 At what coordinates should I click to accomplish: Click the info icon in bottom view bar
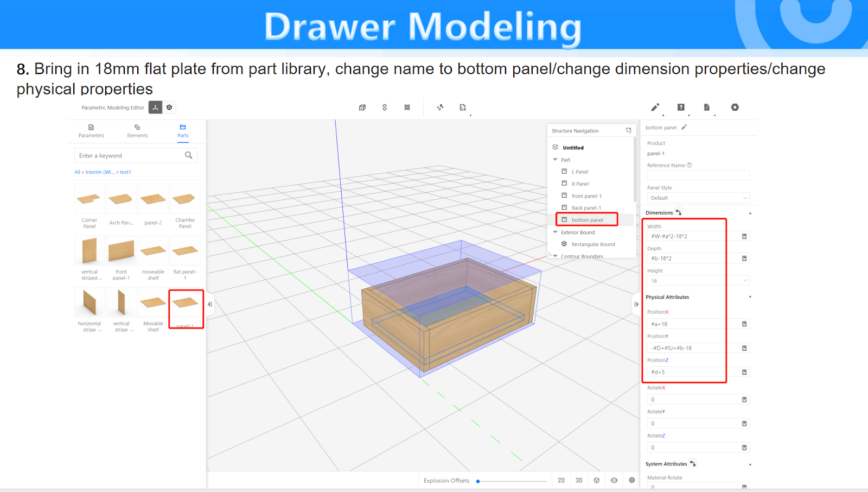click(x=631, y=480)
